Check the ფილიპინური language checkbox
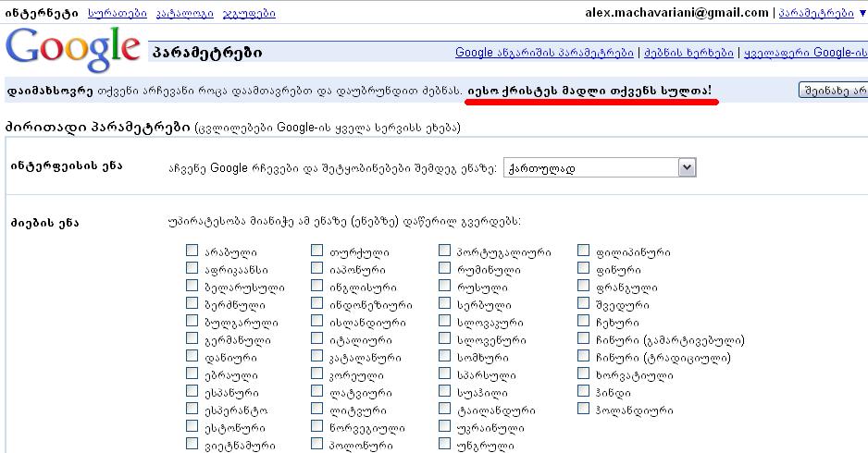Screen dimensions: 868x453 click(584, 251)
